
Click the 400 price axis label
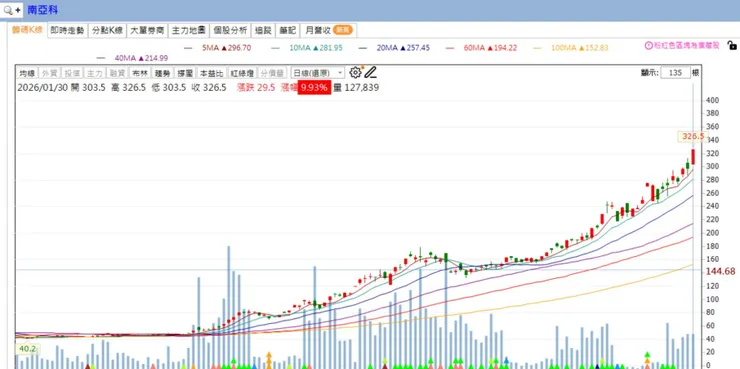coord(713,100)
